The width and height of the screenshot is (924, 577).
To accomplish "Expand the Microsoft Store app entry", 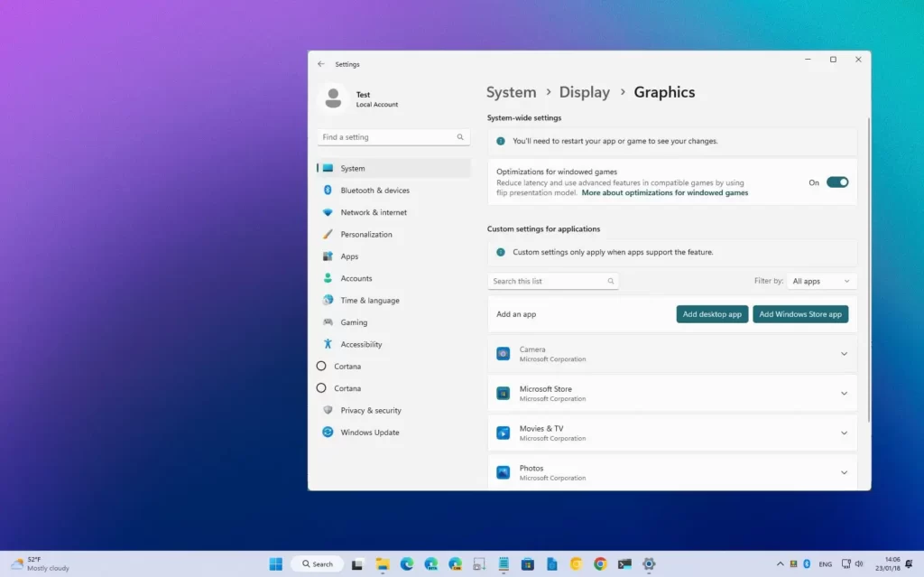I will 844,394.
